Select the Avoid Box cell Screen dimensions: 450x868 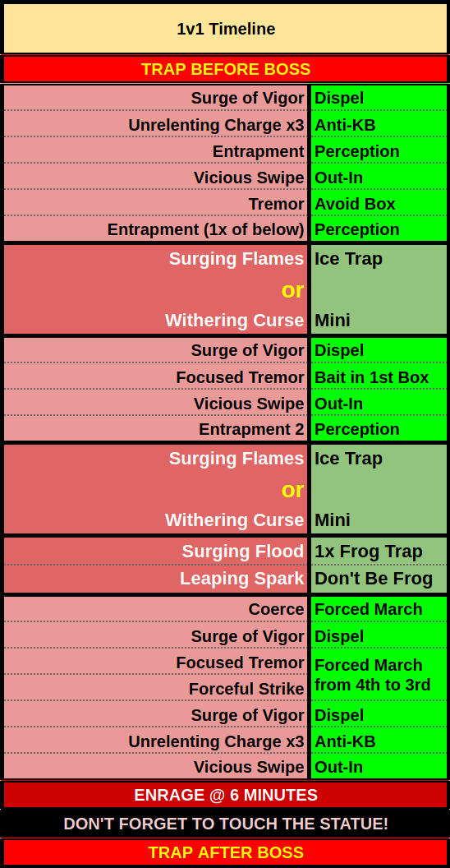(379, 202)
